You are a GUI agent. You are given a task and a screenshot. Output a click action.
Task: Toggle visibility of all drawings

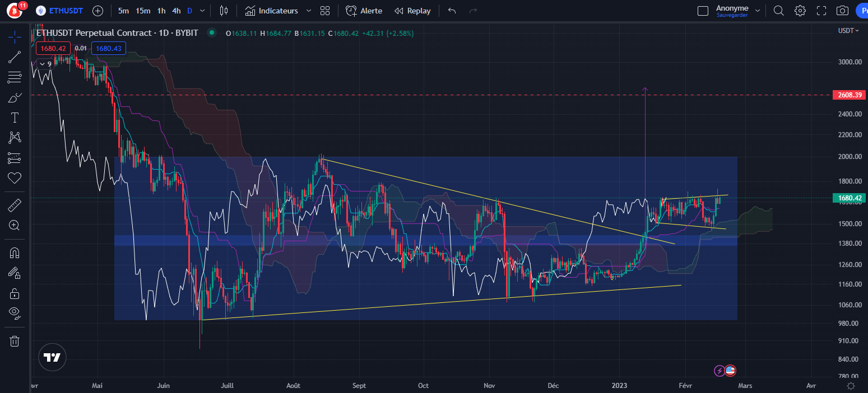pyautogui.click(x=15, y=312)
